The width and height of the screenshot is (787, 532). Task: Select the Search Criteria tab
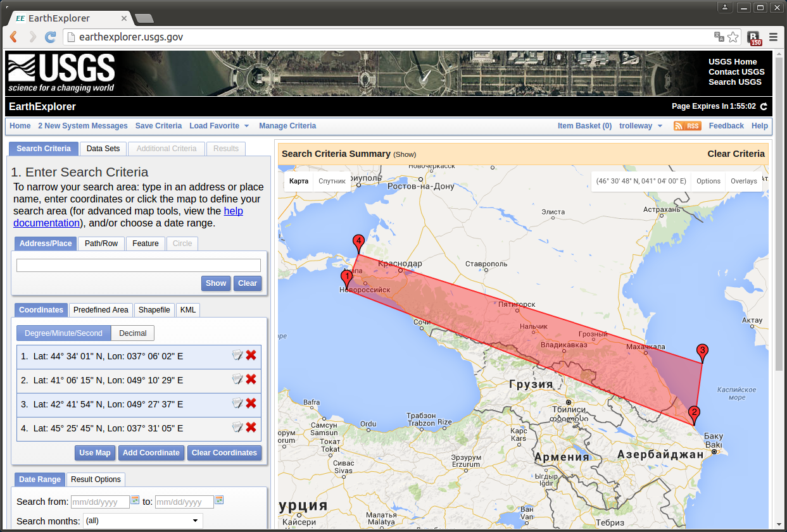point(44,149)
